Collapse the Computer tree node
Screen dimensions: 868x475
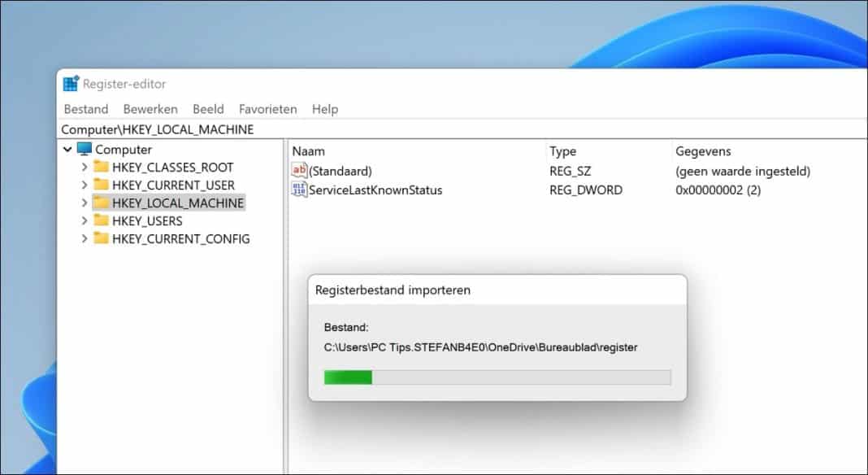click(x=68, y=150)
